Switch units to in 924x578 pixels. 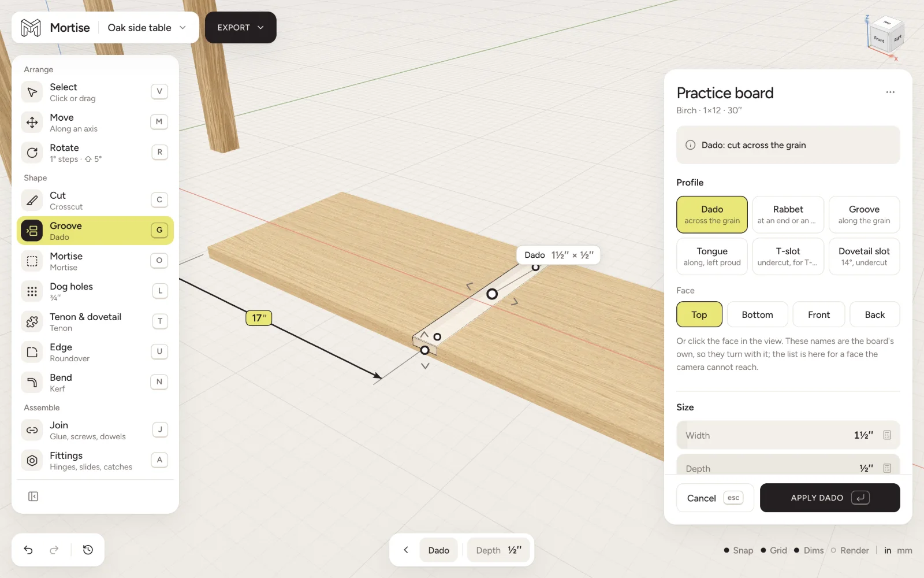pos(888,550)
